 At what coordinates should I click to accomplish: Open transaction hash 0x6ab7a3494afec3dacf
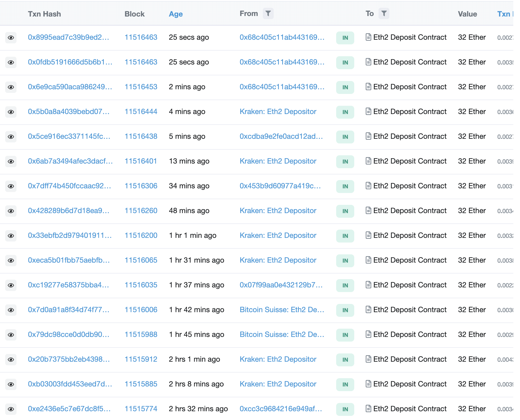pyautogui.click(x=70, y=161)
